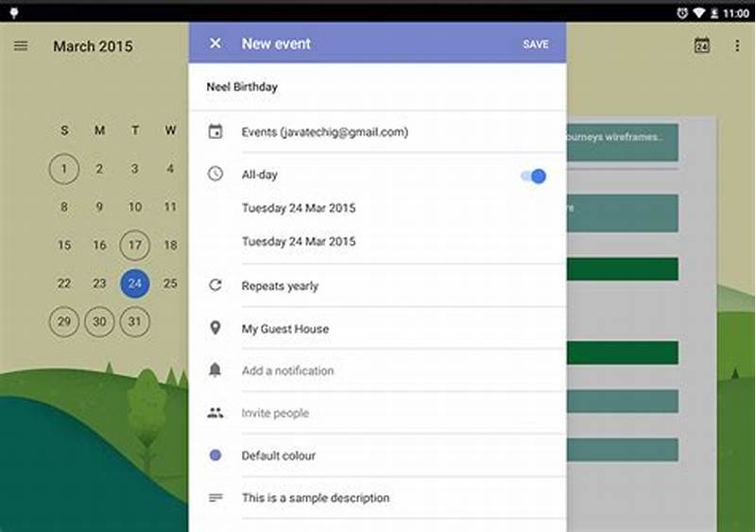Click SAVE to store the event
Image resolution: width=756 pixels, height=532 pixels.
click(536, 43)
